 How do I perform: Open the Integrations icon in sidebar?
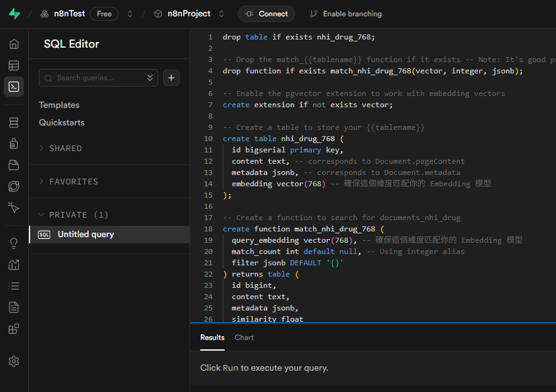pos(14,329)
